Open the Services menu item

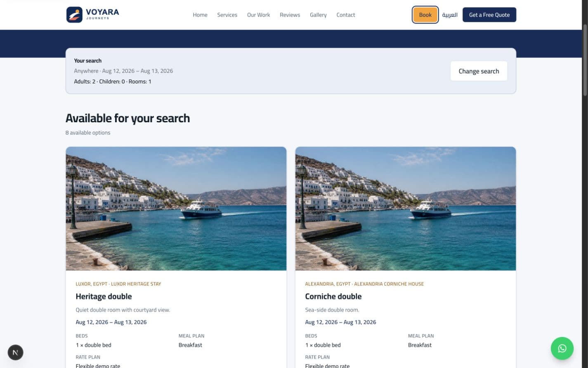pyautogui.click(x=227, y=15)
